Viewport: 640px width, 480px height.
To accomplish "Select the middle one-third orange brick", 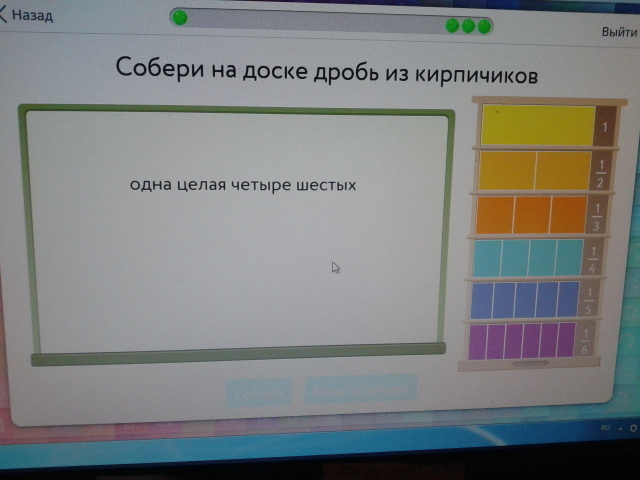I will coord(532,215).
